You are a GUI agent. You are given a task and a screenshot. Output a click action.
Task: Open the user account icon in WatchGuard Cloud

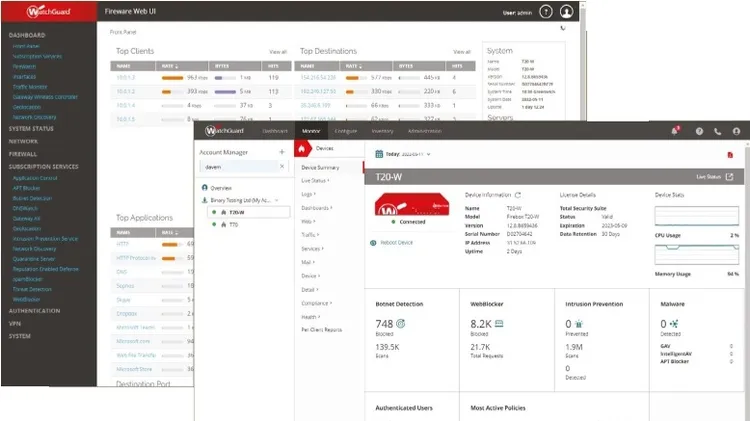coord(736,131)
